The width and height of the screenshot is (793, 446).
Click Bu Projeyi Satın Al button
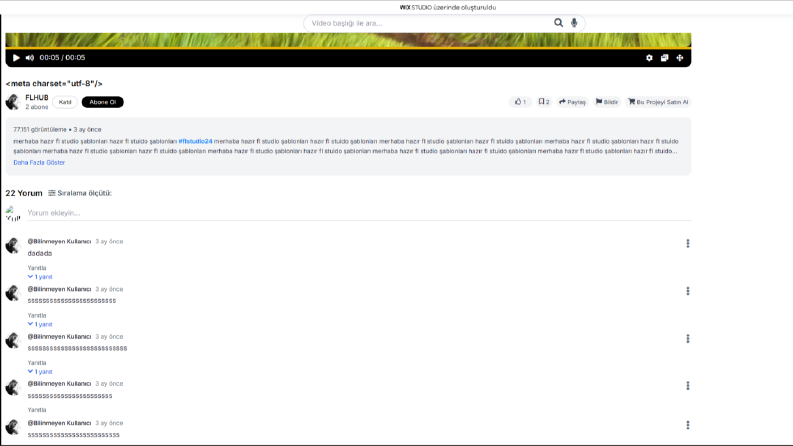(x=658, y=102)
